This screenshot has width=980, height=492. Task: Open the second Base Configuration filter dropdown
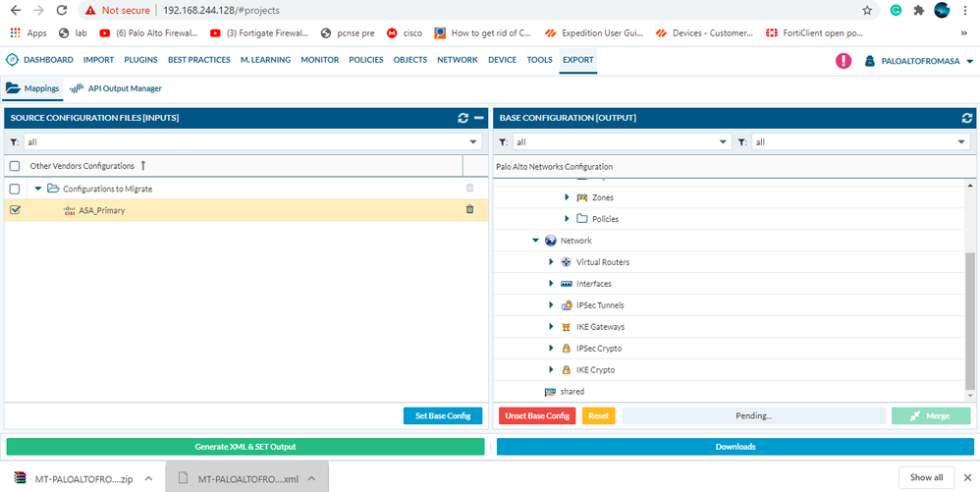point(961,142)
